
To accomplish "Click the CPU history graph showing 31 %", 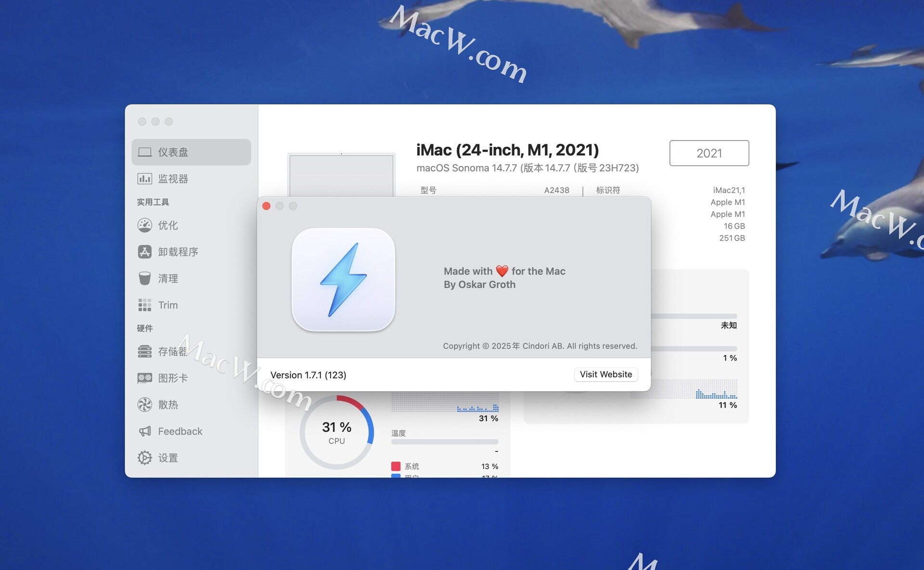I will [445, 402].
